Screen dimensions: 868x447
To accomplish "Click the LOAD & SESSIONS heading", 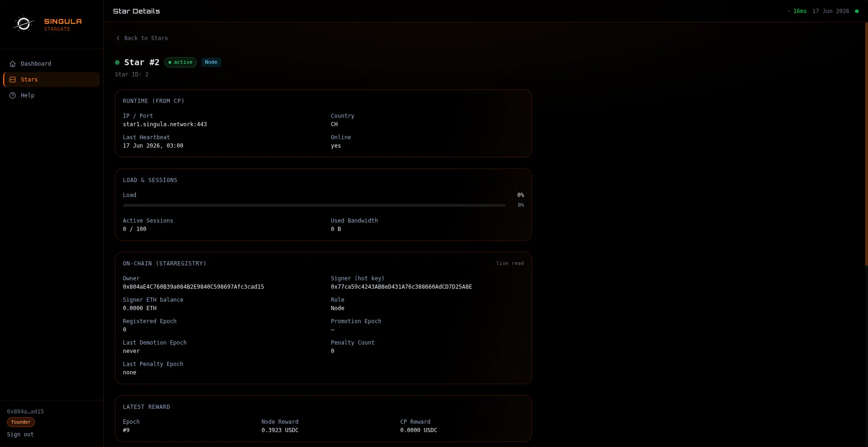I will pos(150,180).
